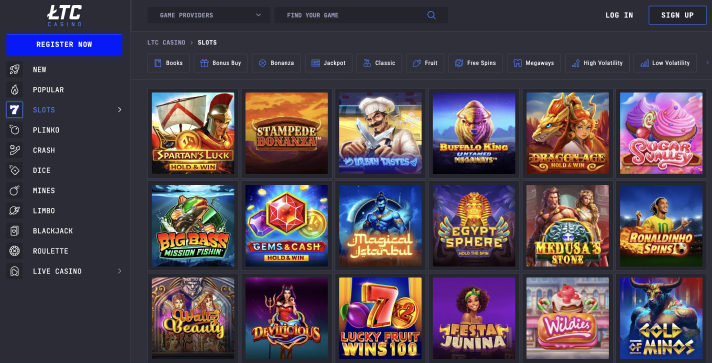The width and height of the screenshot is (712, 363).
Task: Click the Sign Up button
Action: click(677, 15)
